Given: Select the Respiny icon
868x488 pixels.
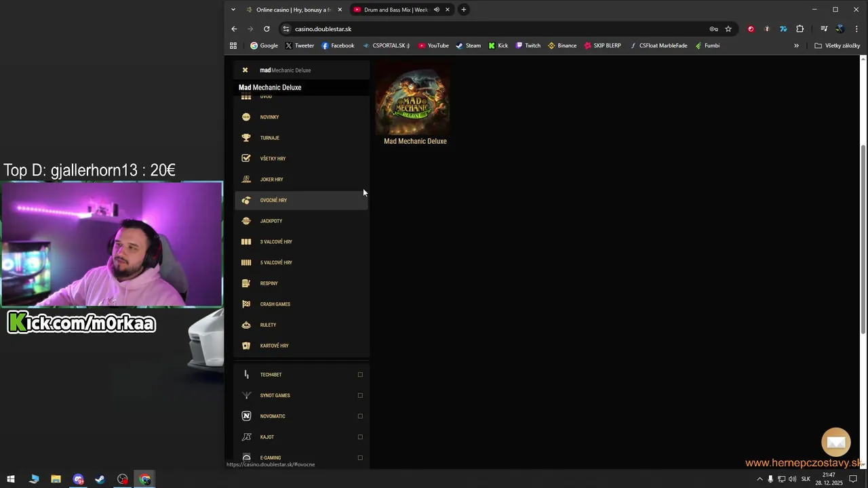Looking at the screenshot, I should (x=246, y=283).
